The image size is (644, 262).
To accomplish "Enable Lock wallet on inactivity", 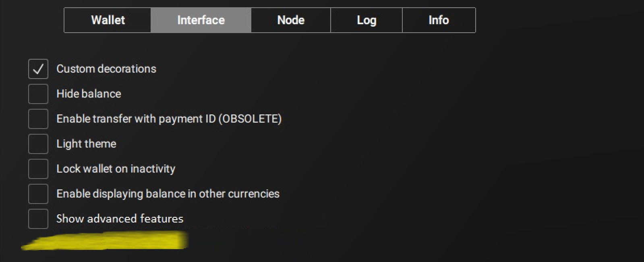I will [38, 169].
